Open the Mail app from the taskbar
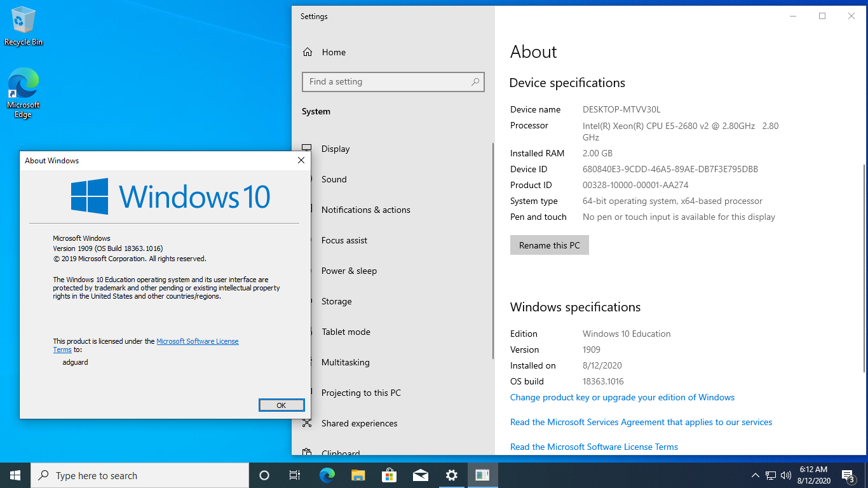 pos(420,475)
